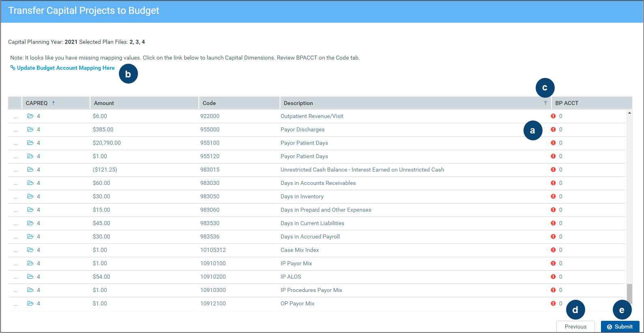
Task: Click the red error icon for Outpatient Revenue/Visit
Action: click(553, 116)
